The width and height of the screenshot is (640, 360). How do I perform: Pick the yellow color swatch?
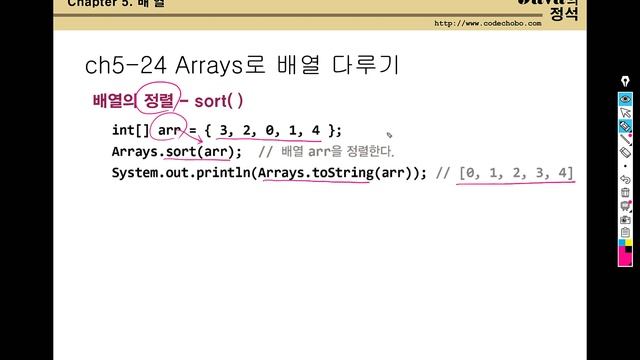pos(629,243)
